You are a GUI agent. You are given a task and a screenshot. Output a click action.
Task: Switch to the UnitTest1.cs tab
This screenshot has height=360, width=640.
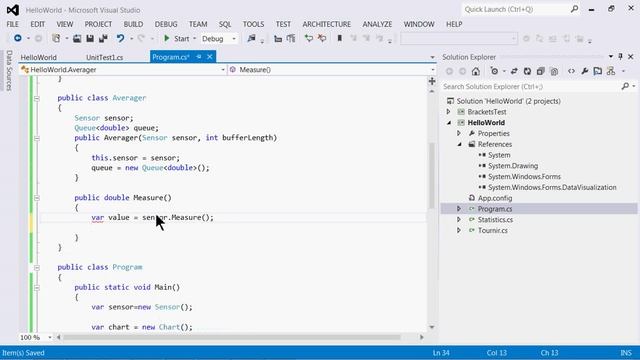[x=104, y=57]
